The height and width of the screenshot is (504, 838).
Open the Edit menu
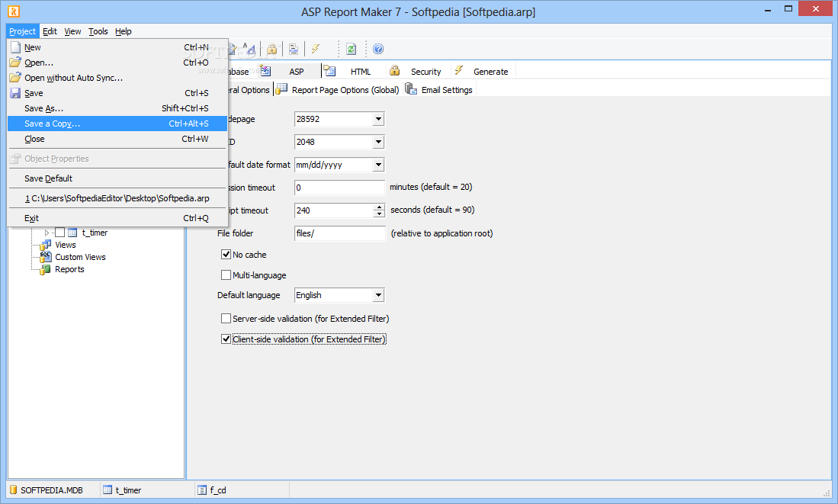pos(50,31)
